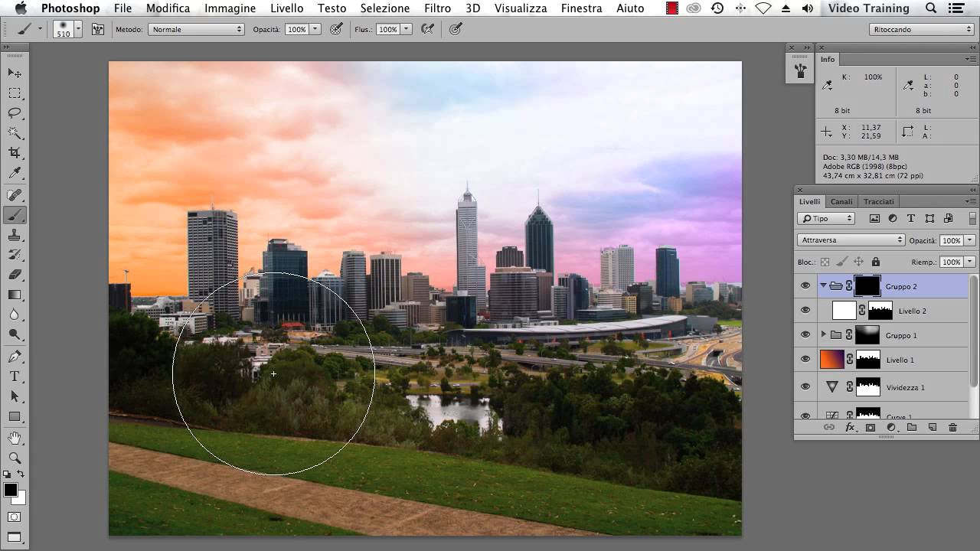Link layers icon in Layers footer

click(x=828, y=427)
